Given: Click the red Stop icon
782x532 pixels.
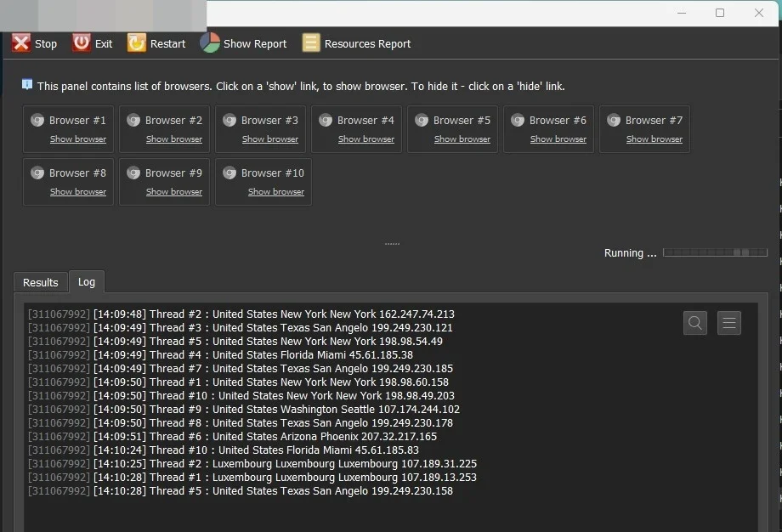Looking at the screenshot, I should coord(21,43).
